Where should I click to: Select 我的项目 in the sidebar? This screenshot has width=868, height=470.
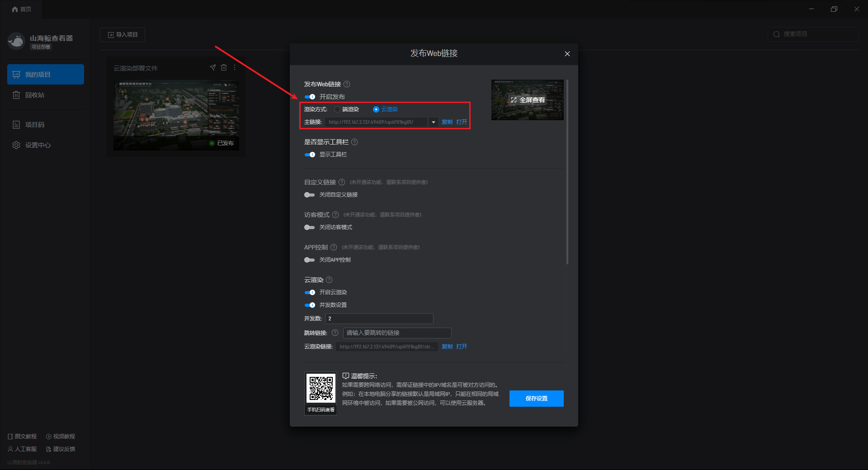tap(46, 74)
